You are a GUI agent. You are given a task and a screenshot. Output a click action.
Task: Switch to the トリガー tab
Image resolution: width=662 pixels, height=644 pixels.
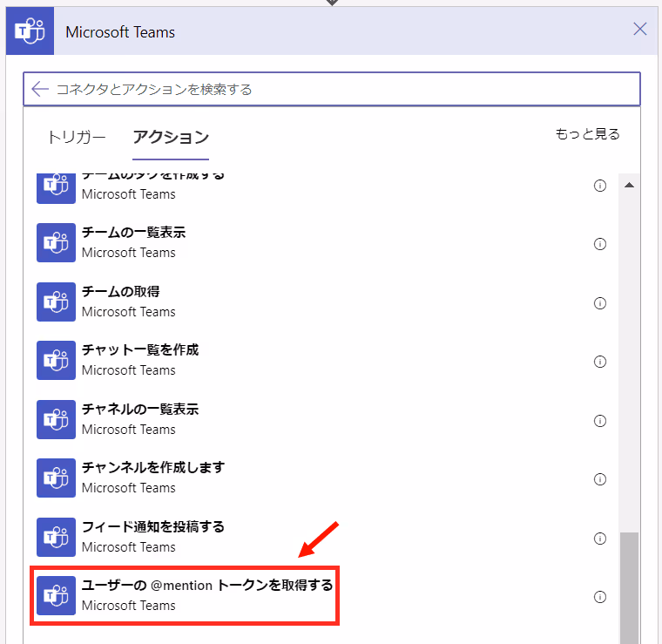(76, 138)
